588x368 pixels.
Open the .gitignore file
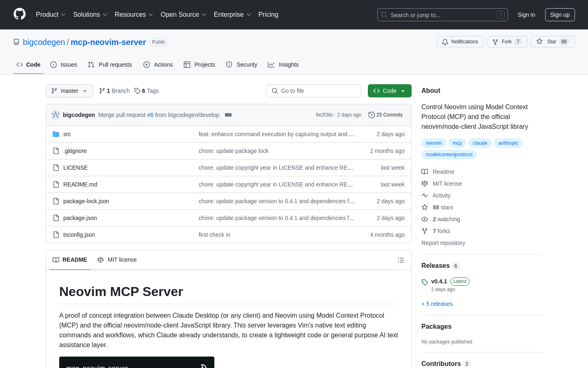[x=75, y=151]
